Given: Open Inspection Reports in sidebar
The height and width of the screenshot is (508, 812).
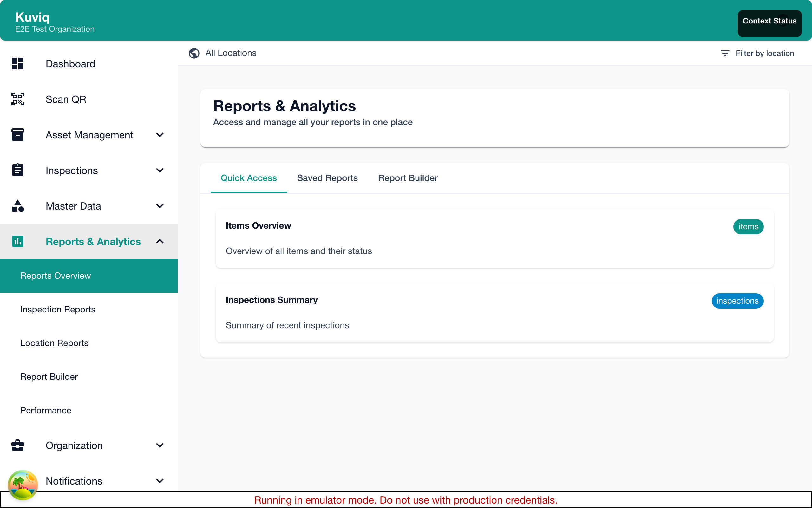Looking at the screenshot, I should pos(88,309).
